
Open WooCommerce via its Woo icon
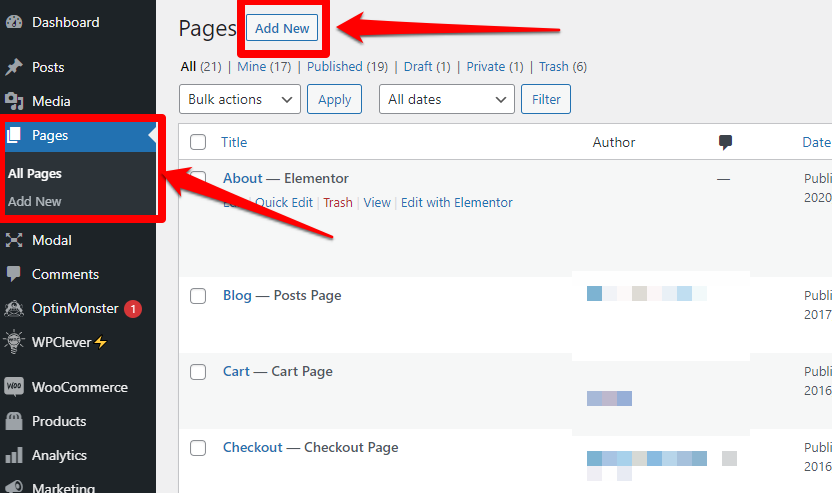[x=14, y=387]
